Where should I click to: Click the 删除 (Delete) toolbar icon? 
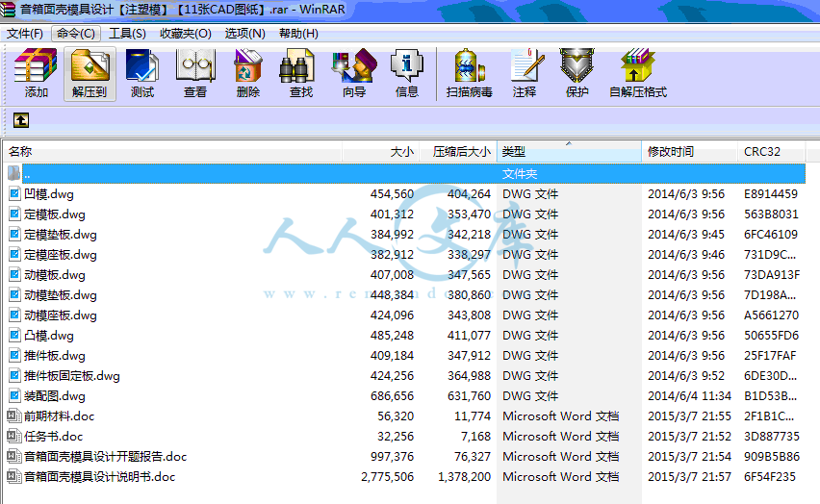pyautogui.click(x=248, y=64)
